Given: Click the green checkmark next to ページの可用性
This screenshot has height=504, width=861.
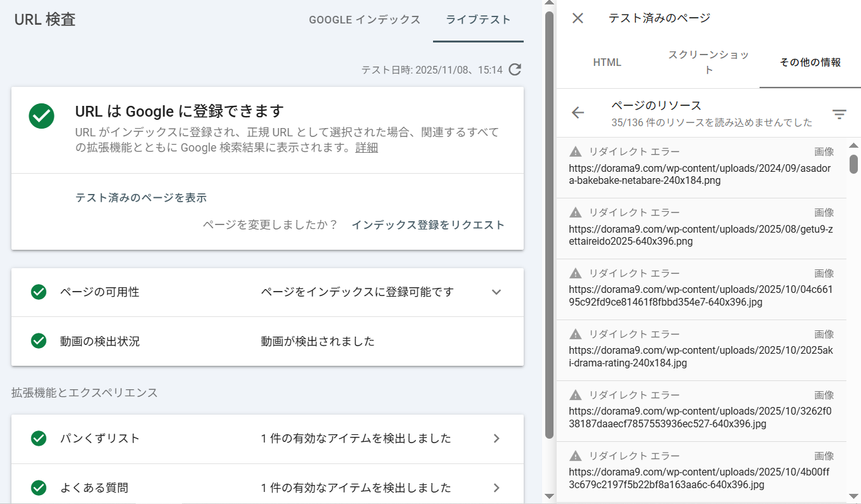Looking at the screenshot, I should [x=39, y=292].
